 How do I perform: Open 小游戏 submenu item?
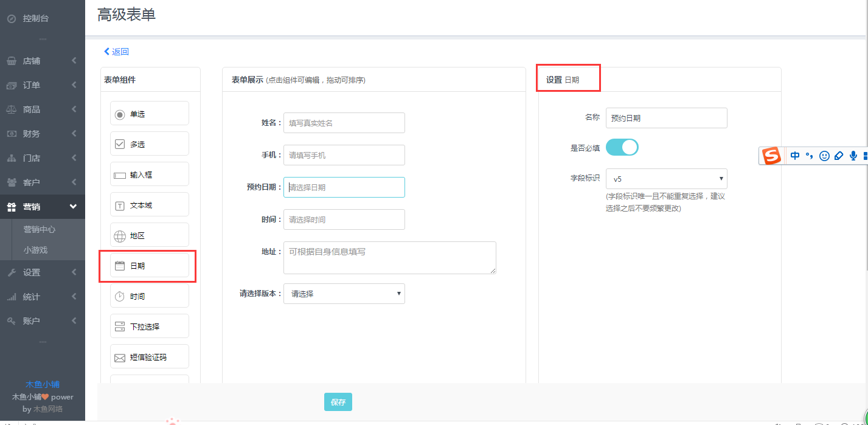pos(35,250)
